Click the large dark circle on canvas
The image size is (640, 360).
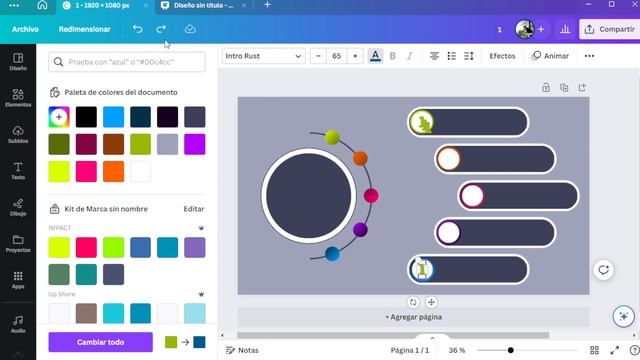click(309, 196)
